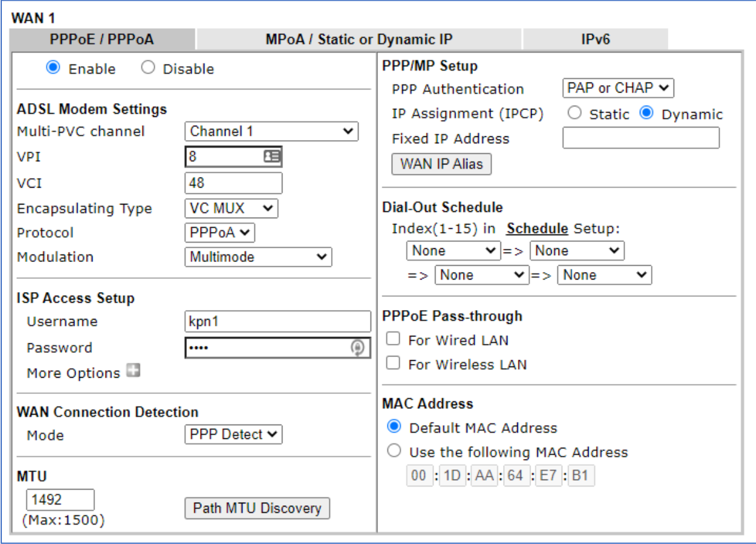Click the contact card icon in VPI field
The image size is (756, 544).
point(272,156)
